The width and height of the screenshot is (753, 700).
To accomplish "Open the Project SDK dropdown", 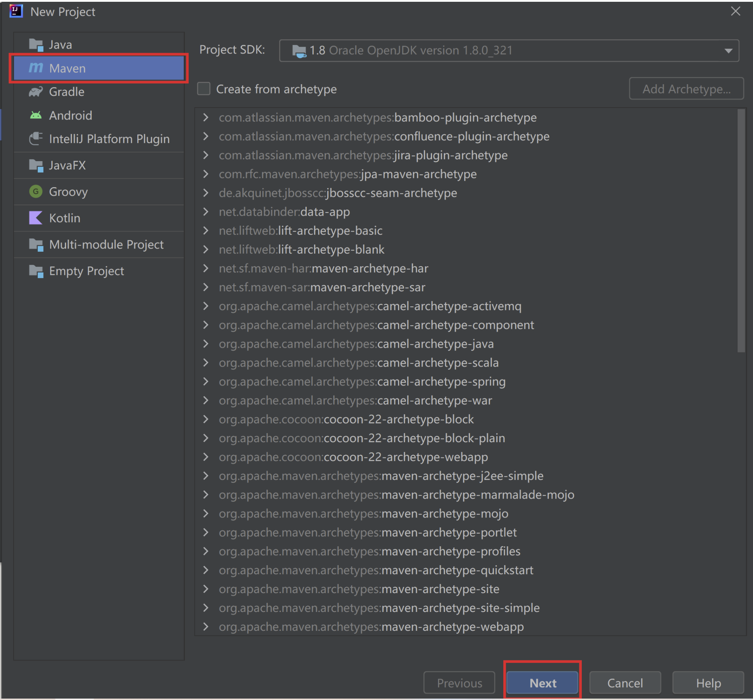I will tap(509, 50).
